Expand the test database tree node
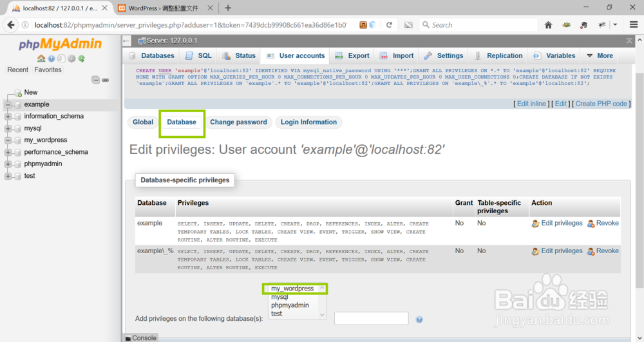The height and width of the screenshot is (342, 644). [8, 176]
